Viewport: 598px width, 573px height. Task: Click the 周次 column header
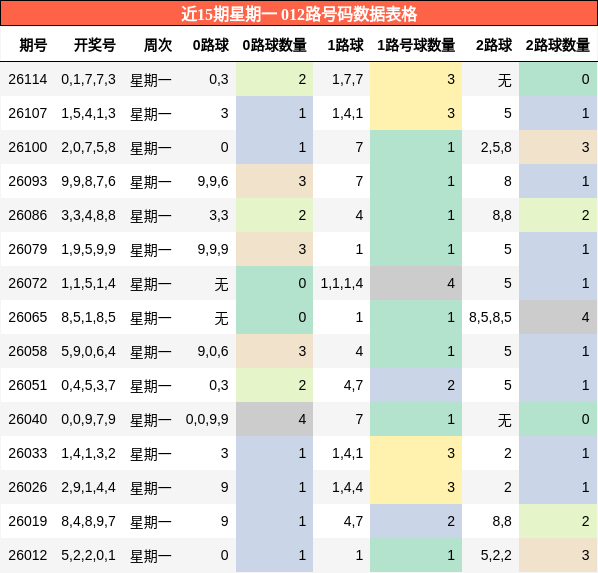[158, 45]
